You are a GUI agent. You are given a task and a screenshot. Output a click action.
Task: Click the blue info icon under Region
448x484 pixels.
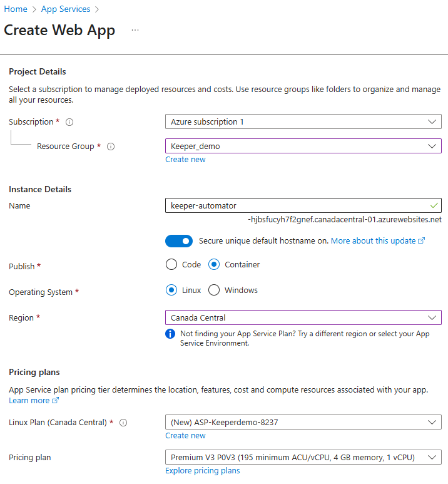(x=170, y=334)
